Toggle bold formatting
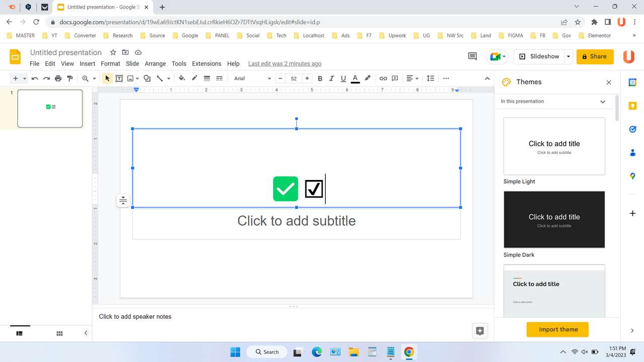Viewport: 644px width, 362px height. [x=320, y=78]
